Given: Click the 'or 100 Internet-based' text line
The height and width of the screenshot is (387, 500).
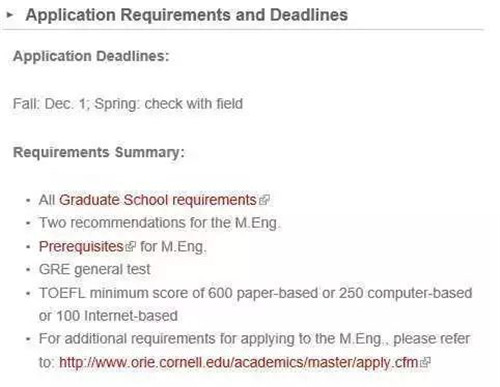Looking at the screenshot, I should 108,316.
